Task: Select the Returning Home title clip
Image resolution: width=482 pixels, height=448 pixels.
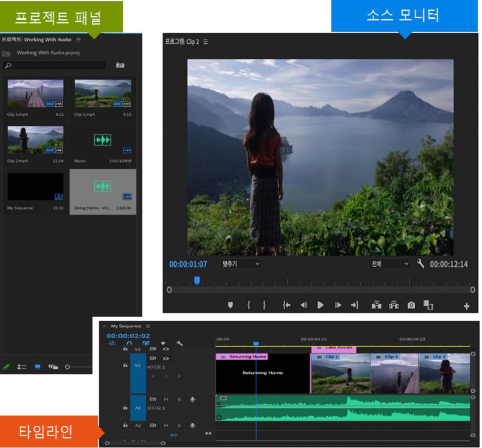Action: [x=263, y=373]
